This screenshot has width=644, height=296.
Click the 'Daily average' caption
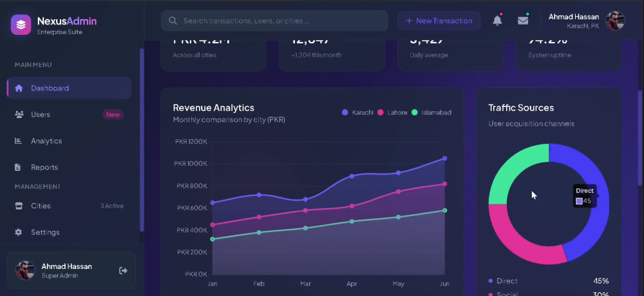click(429, 55)
